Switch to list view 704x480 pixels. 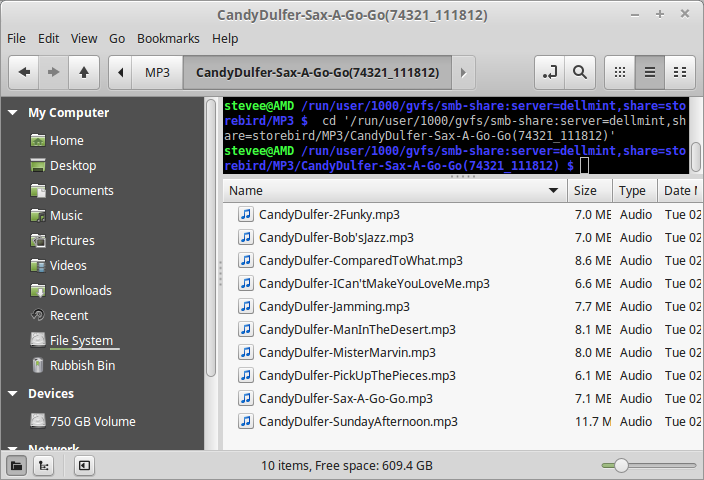(650, 72)
